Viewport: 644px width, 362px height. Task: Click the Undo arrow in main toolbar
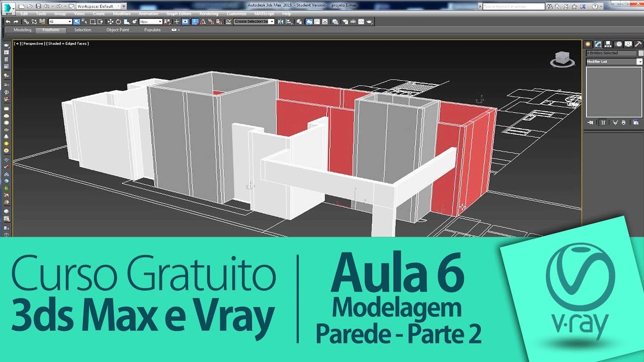point(8,22)
